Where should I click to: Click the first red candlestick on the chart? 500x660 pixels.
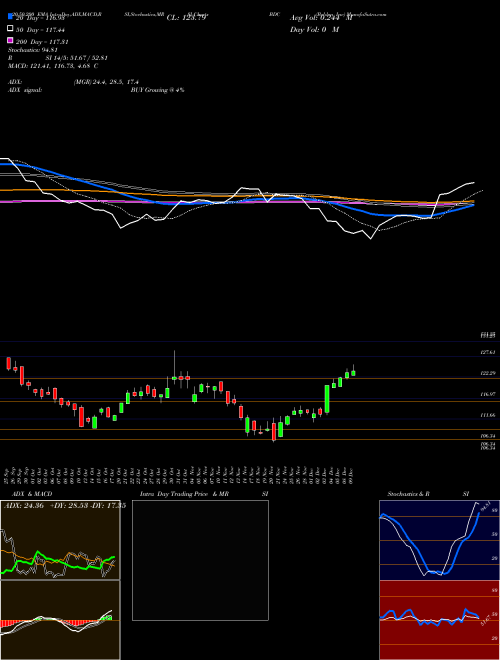8,364
